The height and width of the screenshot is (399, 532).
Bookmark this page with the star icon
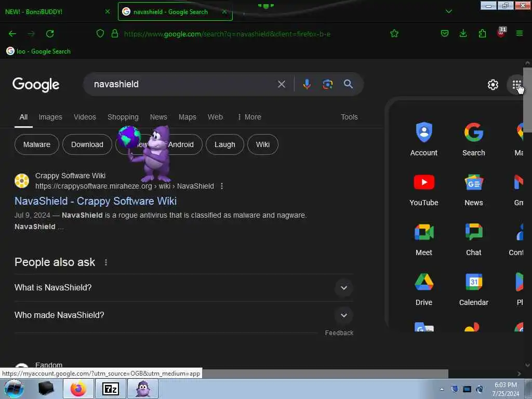click(394, 34)
